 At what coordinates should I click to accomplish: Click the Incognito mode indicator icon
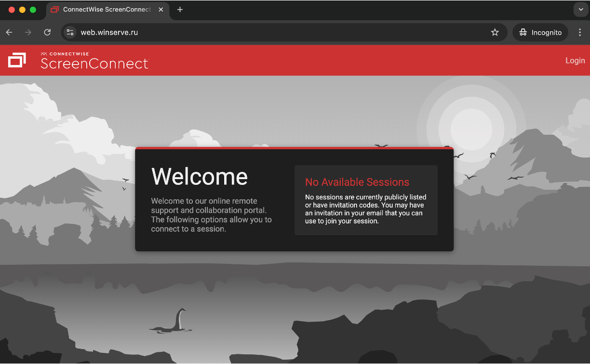coord(524,32)
